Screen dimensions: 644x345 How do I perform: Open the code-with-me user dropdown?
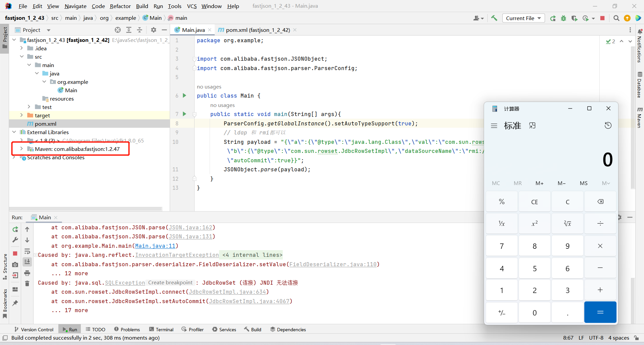[x=479, y=18]
